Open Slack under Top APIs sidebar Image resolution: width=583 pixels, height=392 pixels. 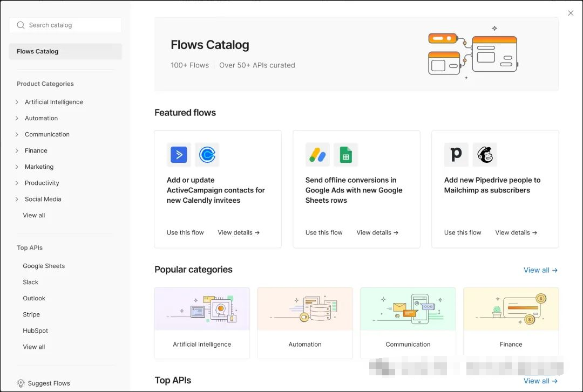pyautogui.click(x=30, y=282)
